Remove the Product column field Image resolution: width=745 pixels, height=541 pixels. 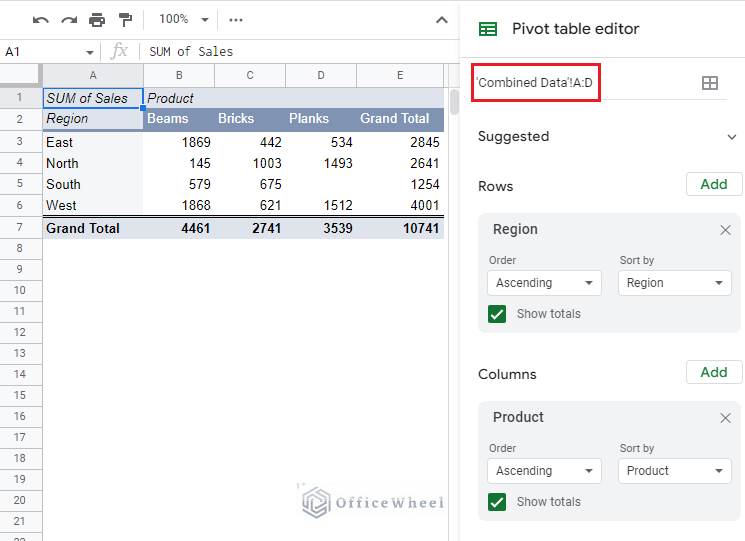tap(726, 418)
